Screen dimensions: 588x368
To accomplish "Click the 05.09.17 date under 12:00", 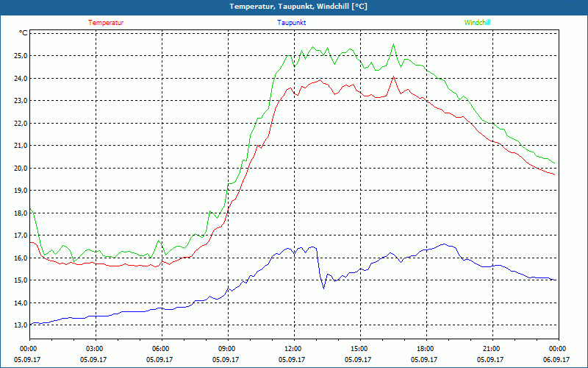I will point(291,359).
